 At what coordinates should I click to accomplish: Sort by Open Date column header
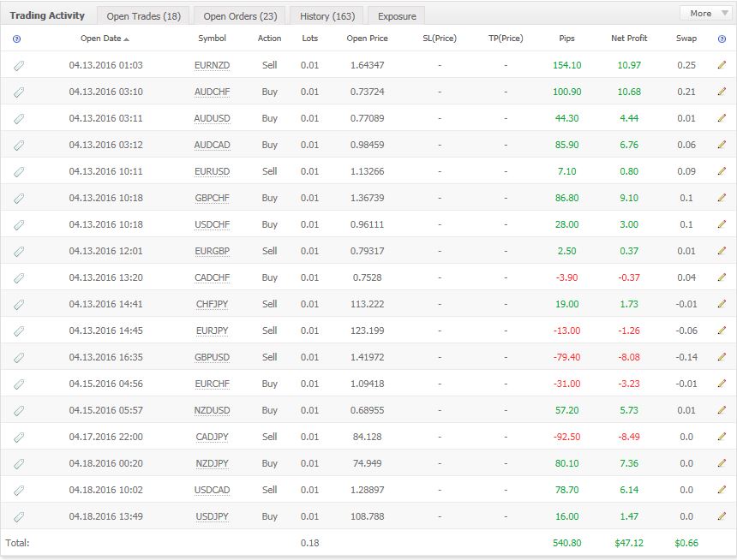[105, 39]
